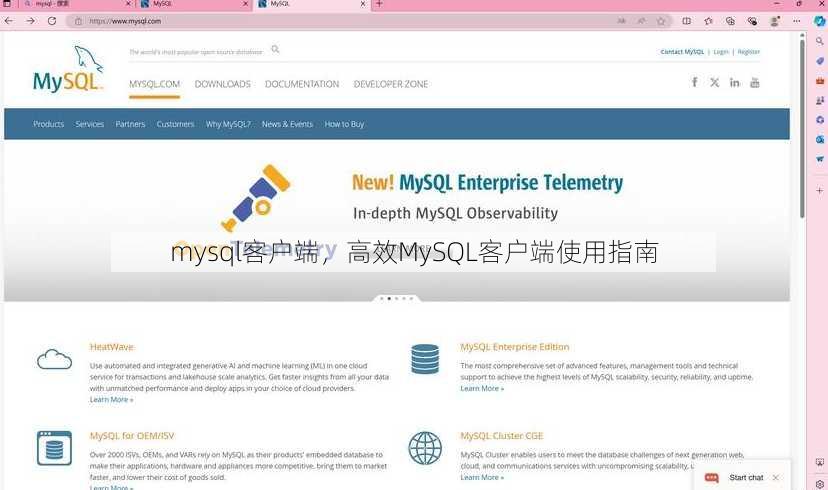Open sidebar settings gear at bottom
This screenshot has width=828, height=490.
point(820,484)
